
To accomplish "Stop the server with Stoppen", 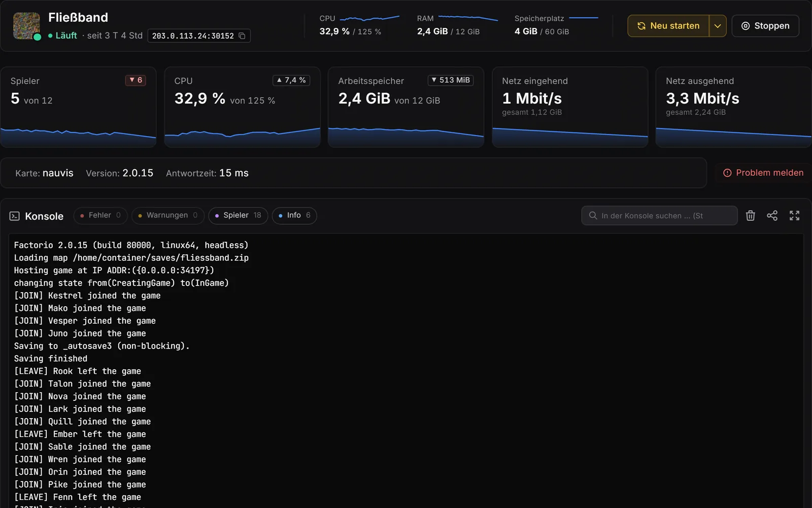I will click(765, 26).
